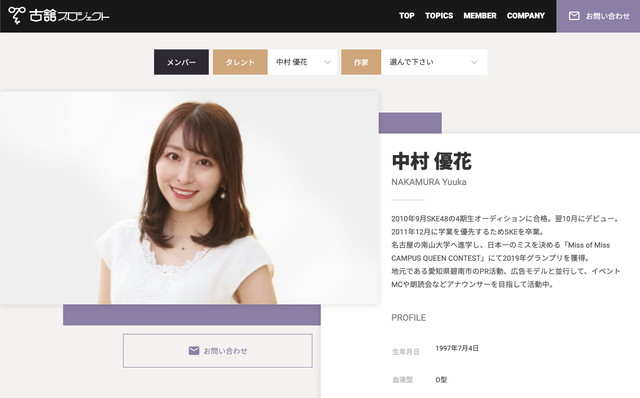This screenshot has width=640, height=398.
Task: Expand the talent dropdown chevron arrow
Action: (327, 62)
